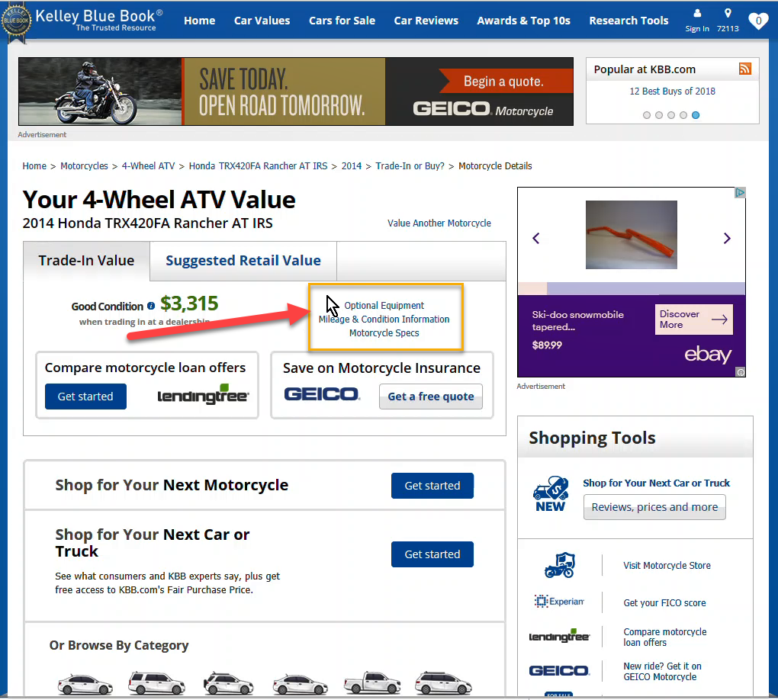Open 4-Wheel ATV breadcrumb link
The height and width of the screenshot is (700, 778).
point(149,166)
